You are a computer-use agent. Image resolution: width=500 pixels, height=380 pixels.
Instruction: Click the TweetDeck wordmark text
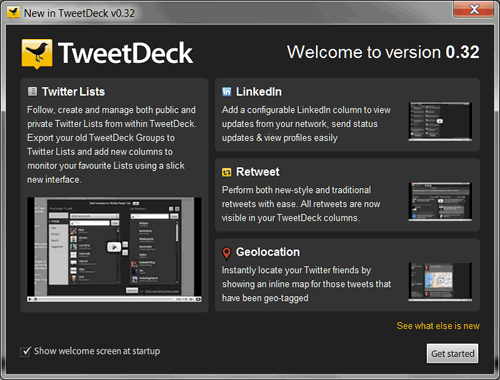pos(125,53)
